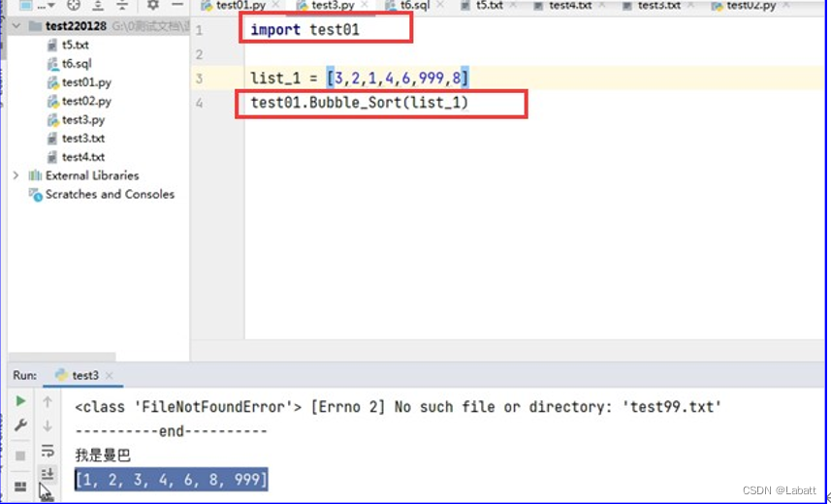
Task: Click the Expand All icon in project toolbar
Action: pos(98,5)
